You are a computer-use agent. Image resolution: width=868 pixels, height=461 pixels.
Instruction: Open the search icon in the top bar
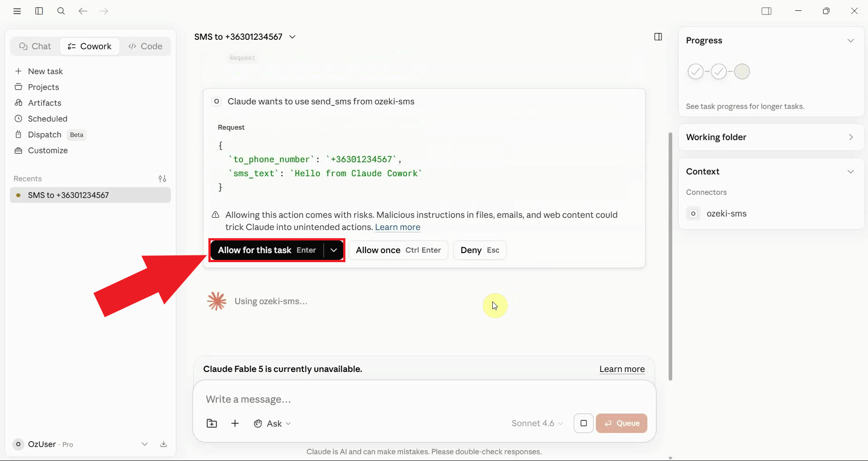click(61, 11)
